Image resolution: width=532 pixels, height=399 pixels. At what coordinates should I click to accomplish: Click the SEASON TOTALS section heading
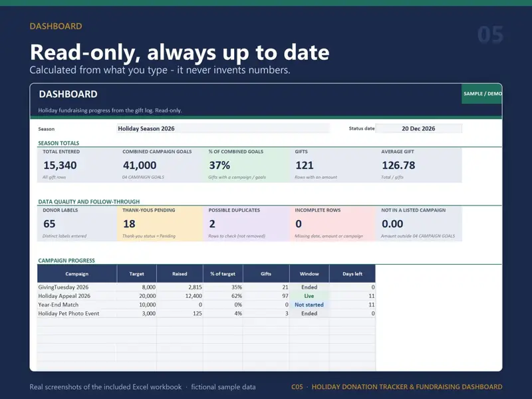coord(59,143)
